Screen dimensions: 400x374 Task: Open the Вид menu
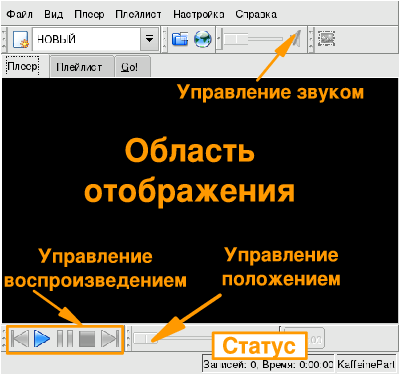pyautogui.click(x=54, y=15)
